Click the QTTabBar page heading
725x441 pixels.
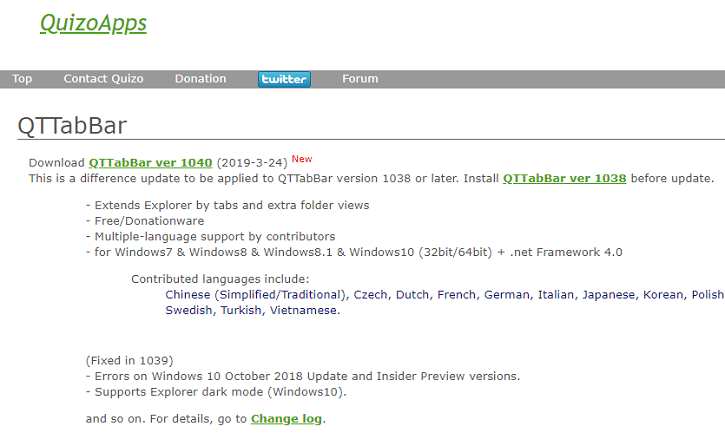72,125
